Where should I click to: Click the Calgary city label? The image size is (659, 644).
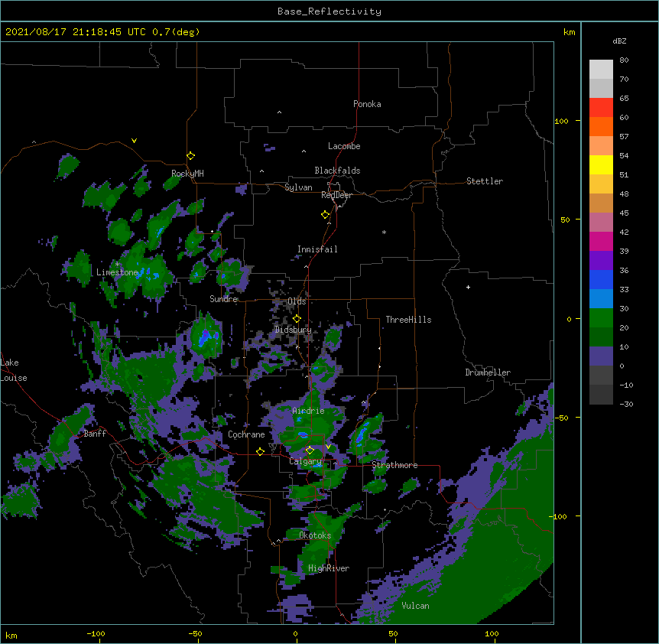pyautogui.click(x=305, y=461)
